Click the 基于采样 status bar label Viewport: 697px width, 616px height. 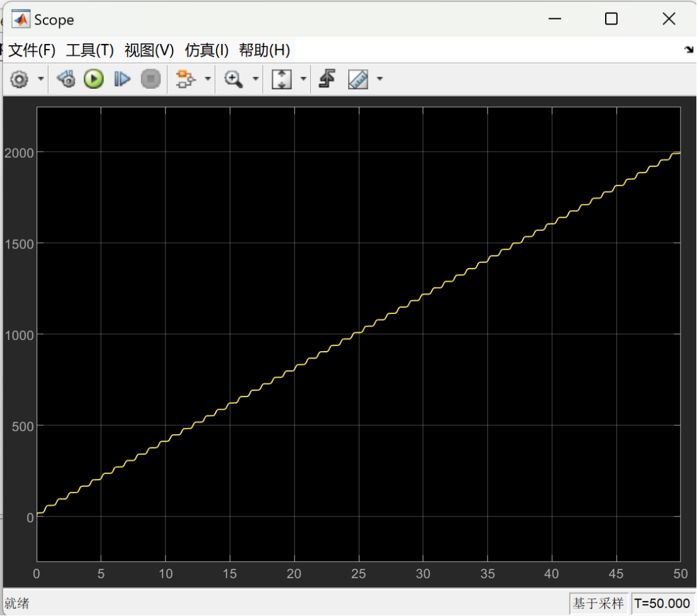[598, 603]
